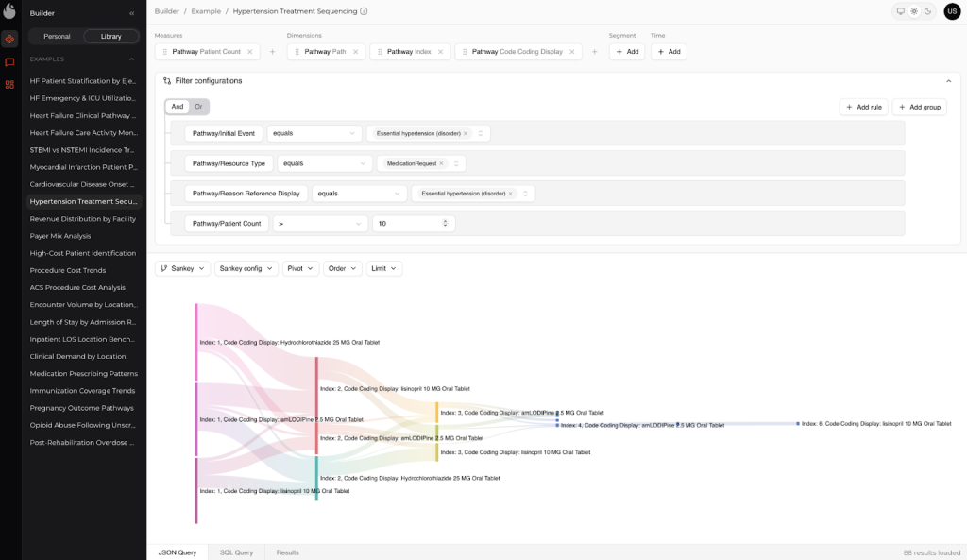
Task: Switch to the Personal tab
Action: pyautogui.click(x=57, y=36)
